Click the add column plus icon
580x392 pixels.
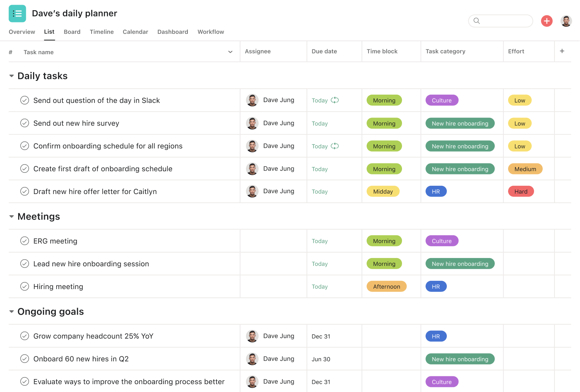tap(562, 51)
